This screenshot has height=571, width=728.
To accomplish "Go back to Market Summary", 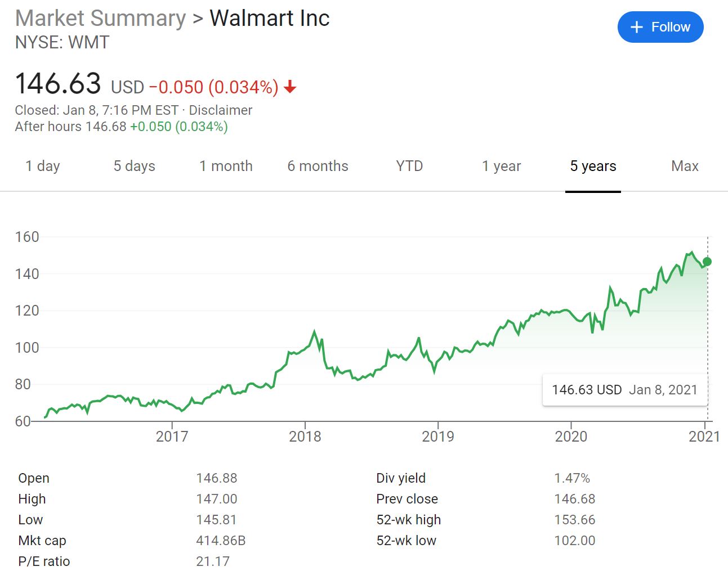I will [x=100, y=18].
